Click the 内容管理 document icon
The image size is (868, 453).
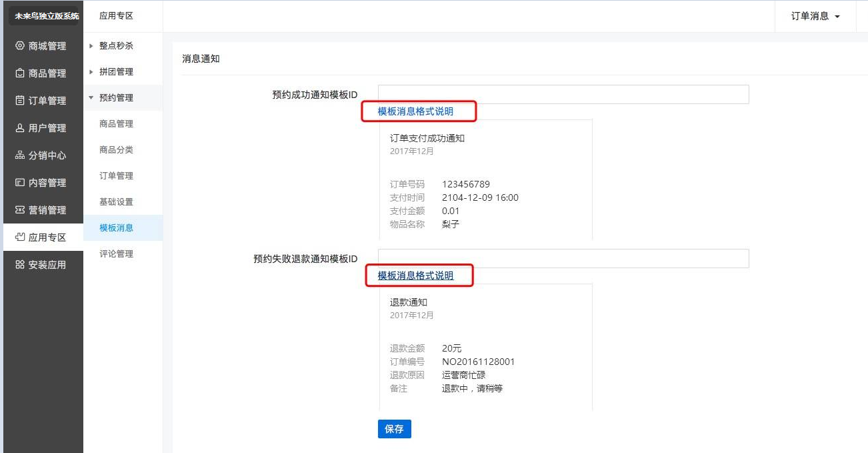(20, 183)
